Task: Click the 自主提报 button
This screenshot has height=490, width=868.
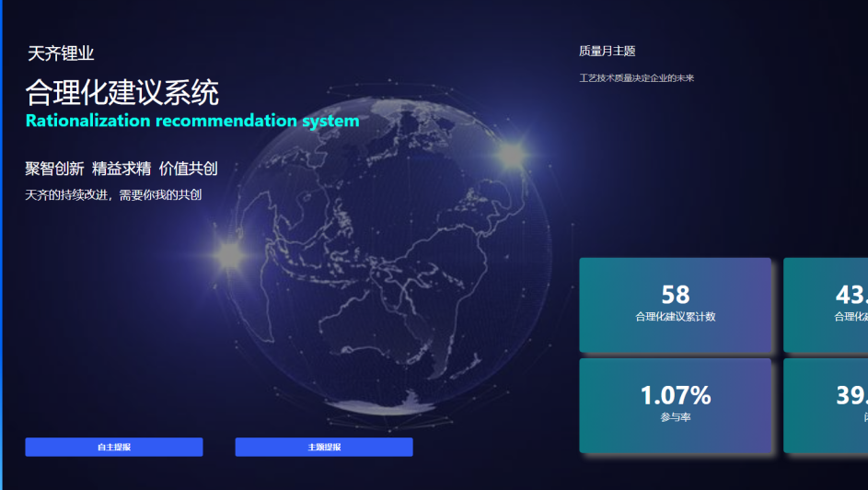Action: tap(114, 447)
